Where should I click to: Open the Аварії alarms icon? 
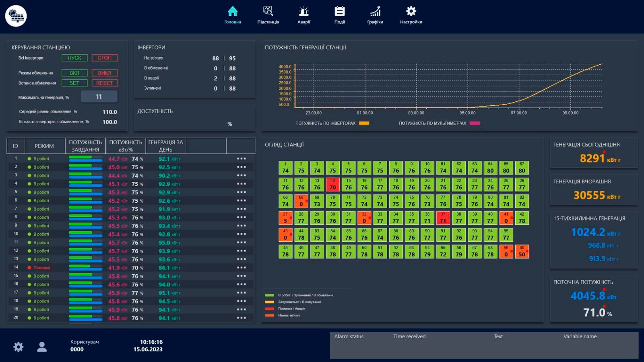[x=304, y=11]
